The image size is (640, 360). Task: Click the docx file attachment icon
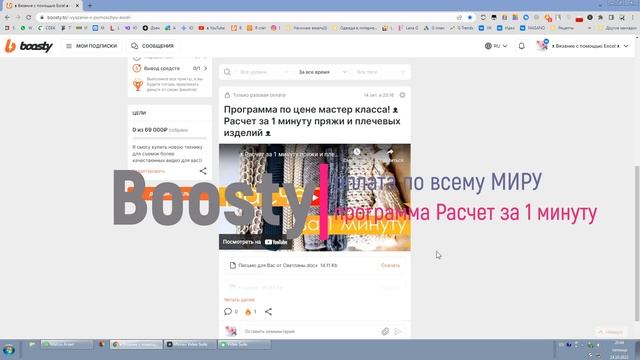233,265
